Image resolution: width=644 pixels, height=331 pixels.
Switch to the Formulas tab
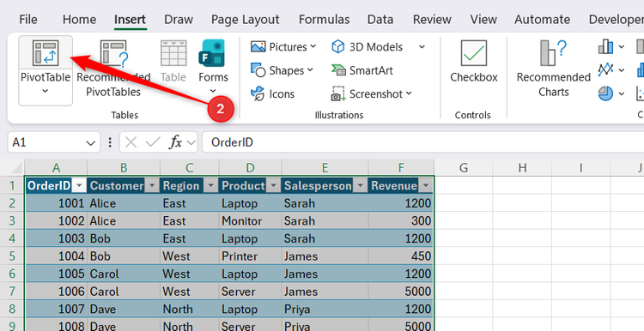click(324, 19)
